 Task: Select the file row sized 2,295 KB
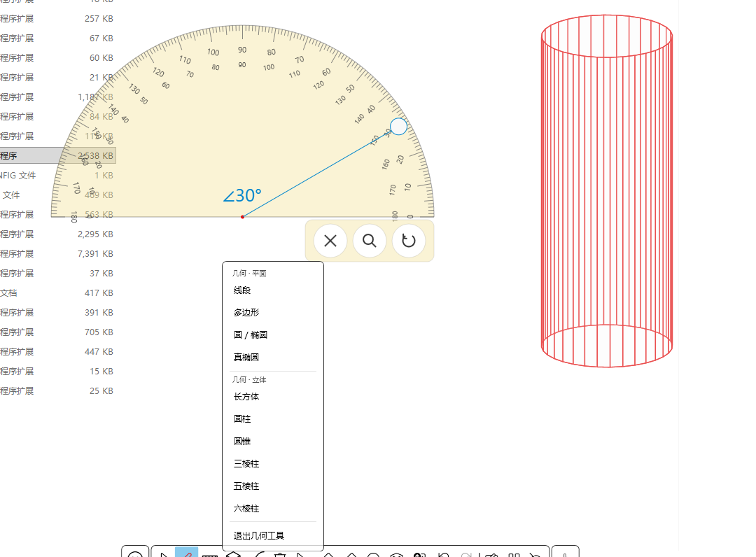(58, 234)
